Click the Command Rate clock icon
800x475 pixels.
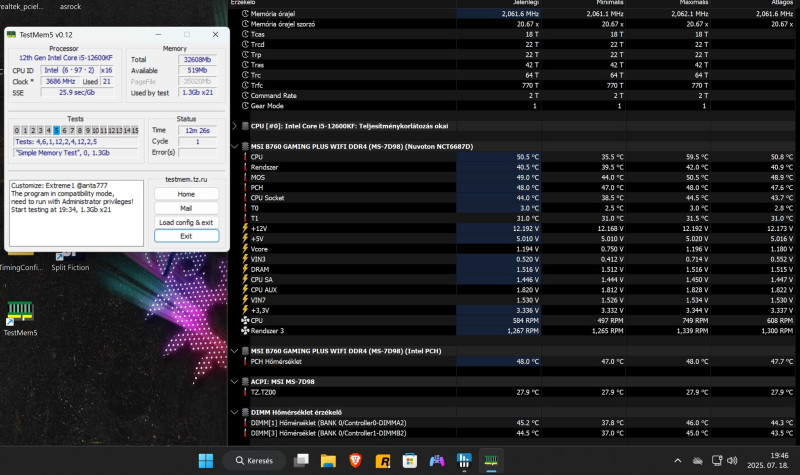245,95
